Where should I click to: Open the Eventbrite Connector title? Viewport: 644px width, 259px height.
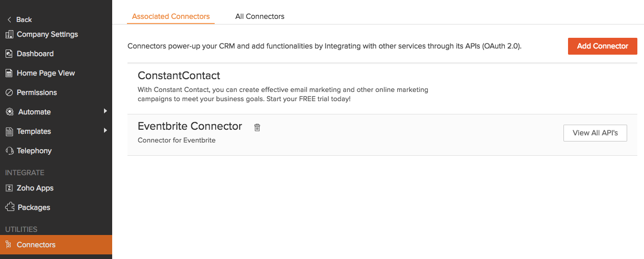(x=190, y=126)
